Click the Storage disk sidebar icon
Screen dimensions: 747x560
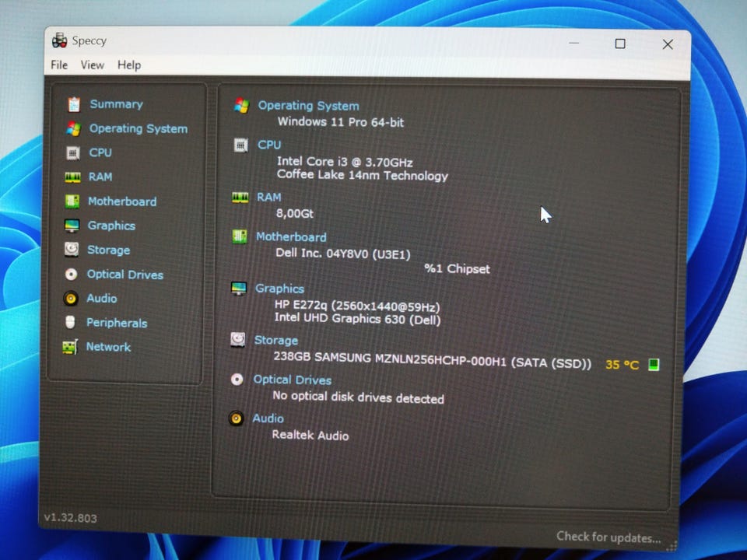click(x=72, y=250)
